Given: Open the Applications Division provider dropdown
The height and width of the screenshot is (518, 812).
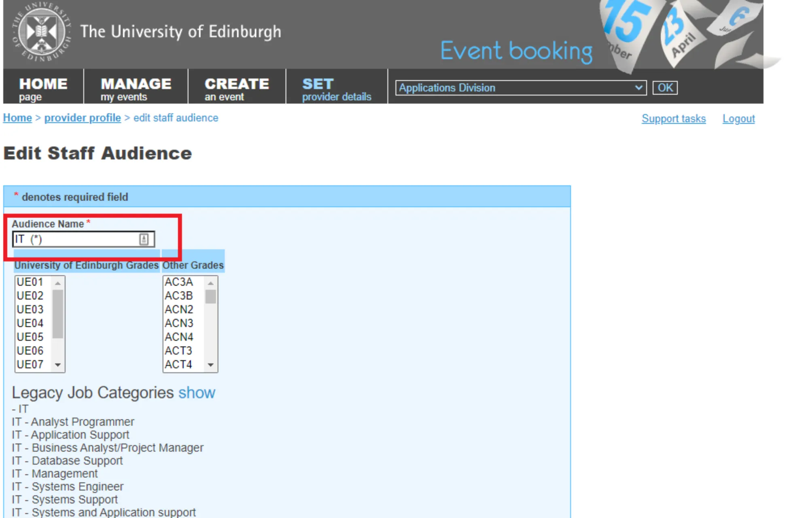Looking at the screenshot, I should pos(521,88).
